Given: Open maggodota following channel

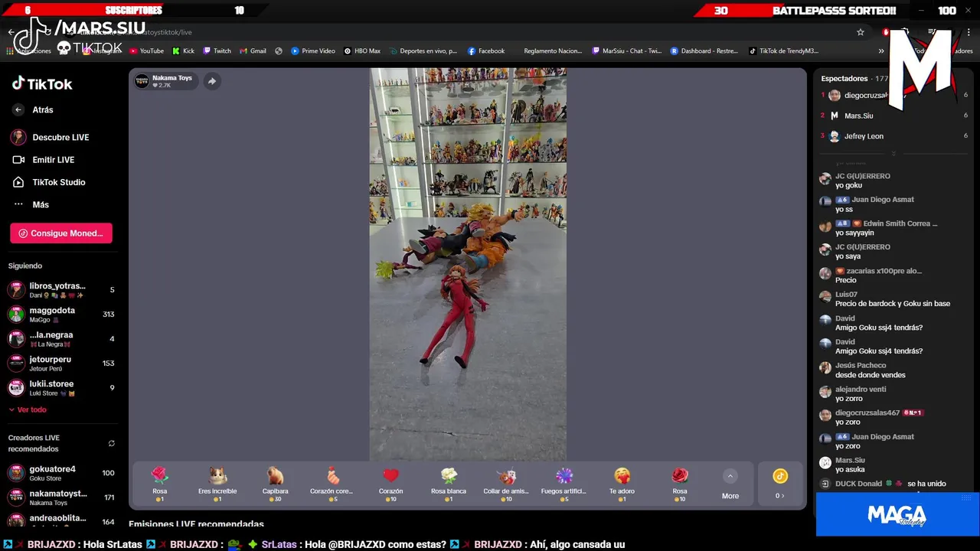Looking at the screenshot, I should pyautogui.click(x=61, y=315).
